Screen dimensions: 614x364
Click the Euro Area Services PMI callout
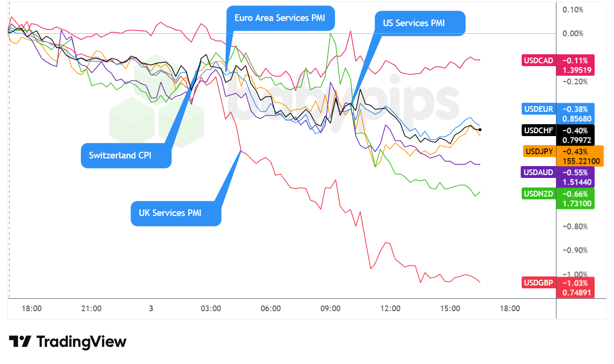280,19
